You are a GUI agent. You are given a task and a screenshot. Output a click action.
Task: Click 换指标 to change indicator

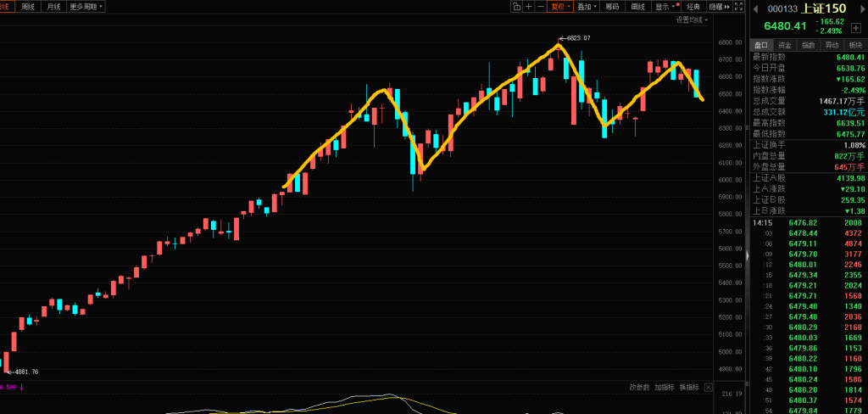pos(689,387)
